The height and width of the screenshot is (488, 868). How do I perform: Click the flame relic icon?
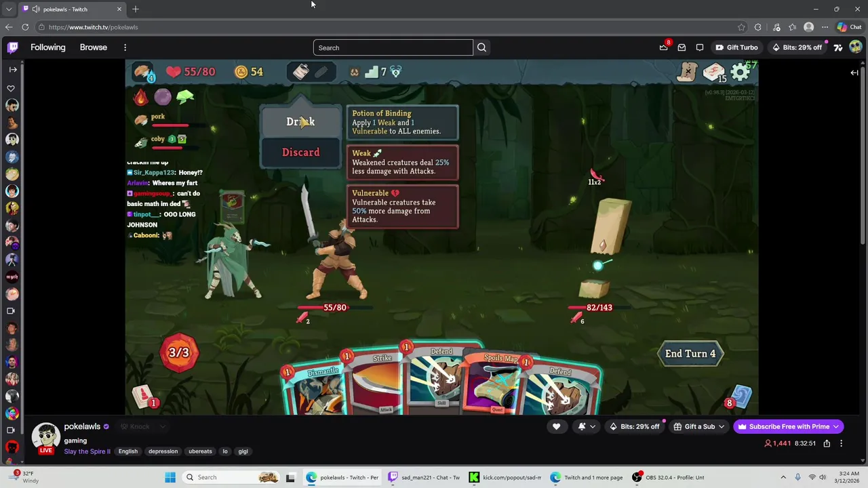click(140, 97)
